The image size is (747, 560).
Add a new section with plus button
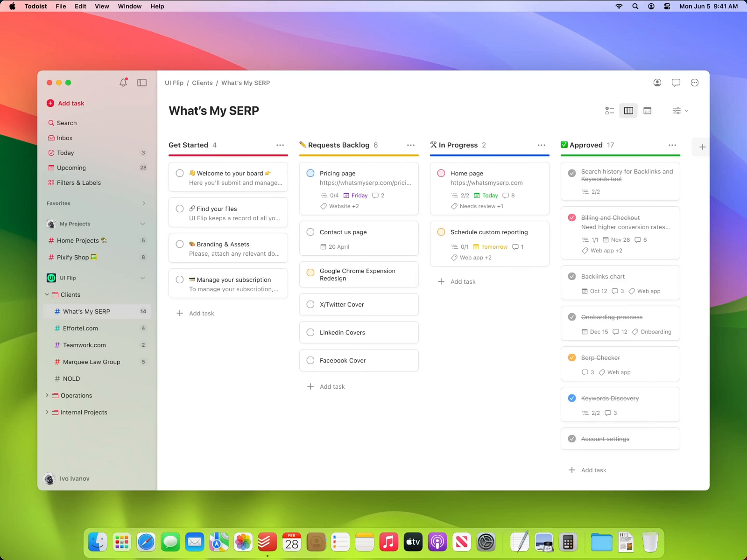pos(702,147)
